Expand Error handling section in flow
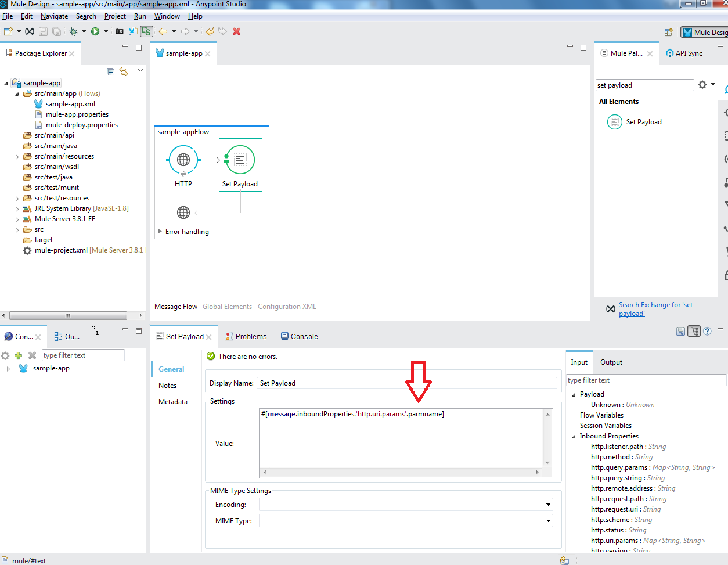 (x=160, y=231)
